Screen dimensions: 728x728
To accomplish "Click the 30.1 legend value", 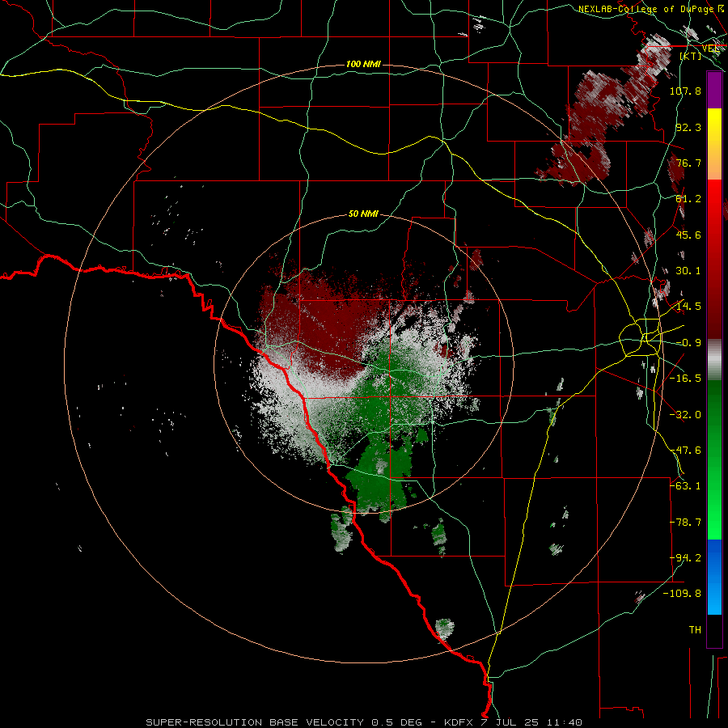I will (x=688, y=271).
